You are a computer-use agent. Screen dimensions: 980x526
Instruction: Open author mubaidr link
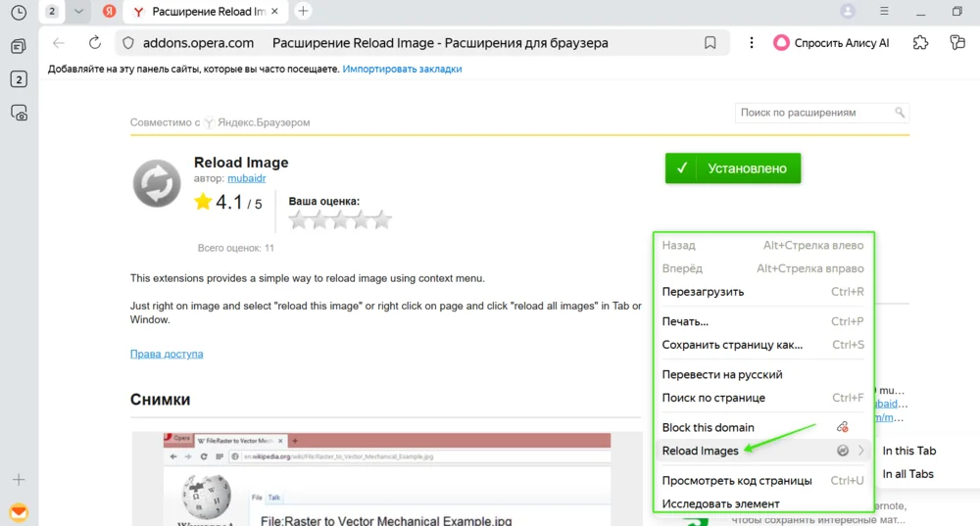(x=246, y=178)
